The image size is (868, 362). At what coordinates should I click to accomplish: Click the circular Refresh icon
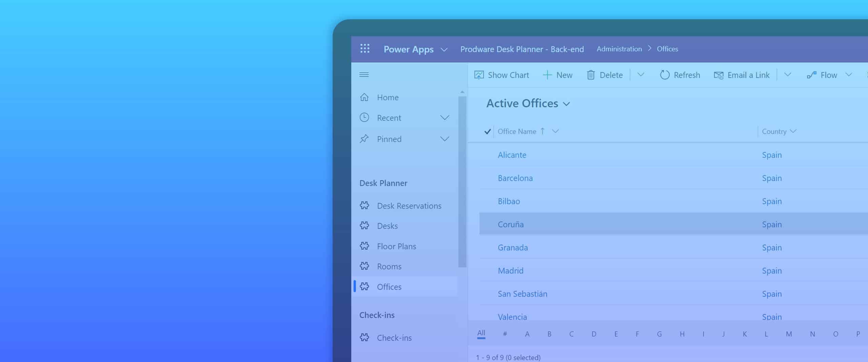point(665,75)
